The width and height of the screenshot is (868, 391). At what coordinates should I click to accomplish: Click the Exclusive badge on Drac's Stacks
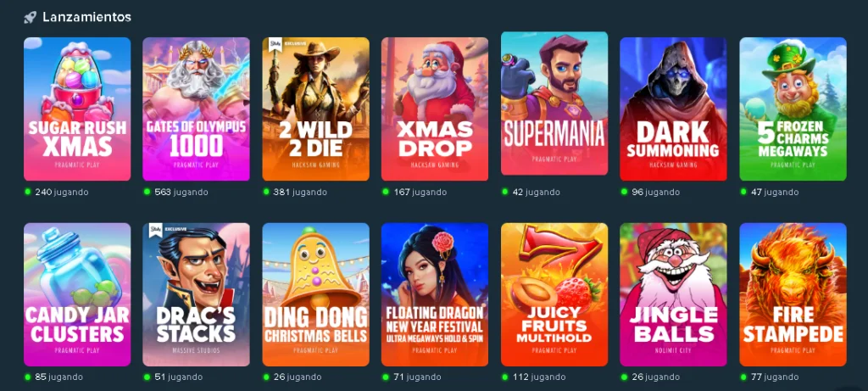pos(169,231)
